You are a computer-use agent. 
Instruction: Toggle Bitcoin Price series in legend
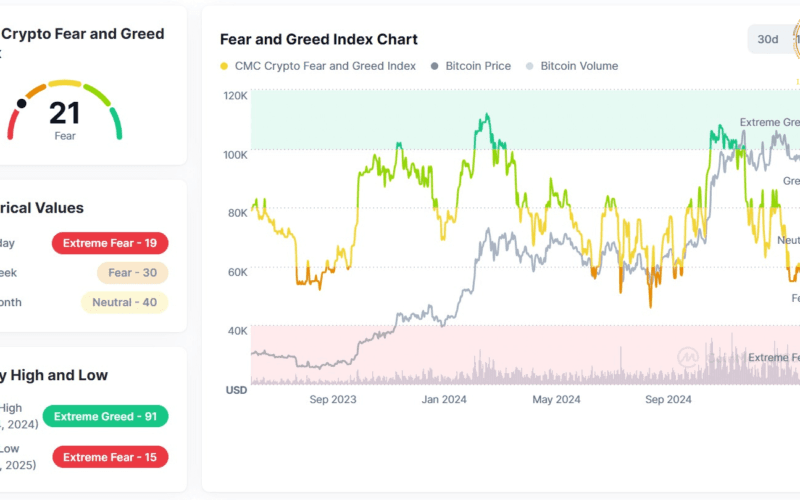(477, 66)
